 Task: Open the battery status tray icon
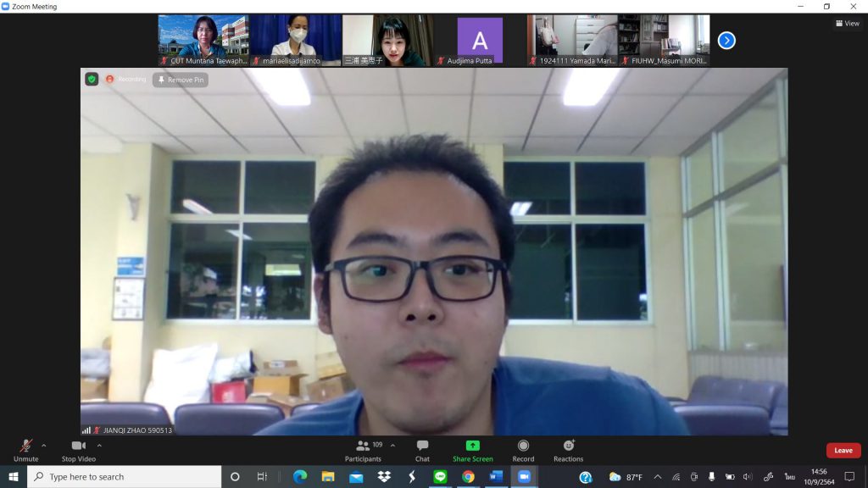point(730,476)
